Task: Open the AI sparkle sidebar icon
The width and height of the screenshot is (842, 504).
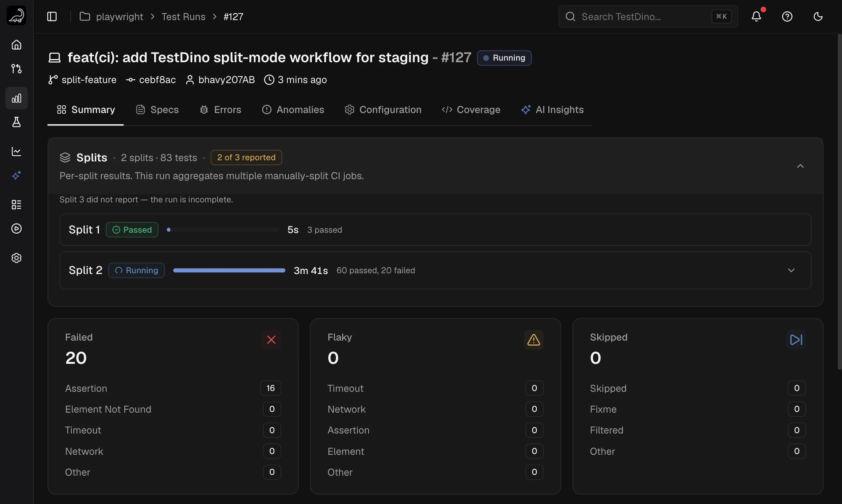Action: 16,175
